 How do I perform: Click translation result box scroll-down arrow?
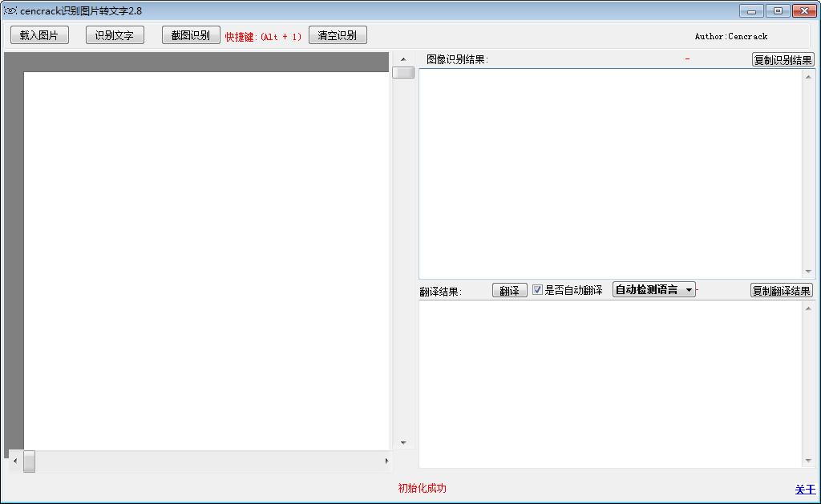click(808, 461)
